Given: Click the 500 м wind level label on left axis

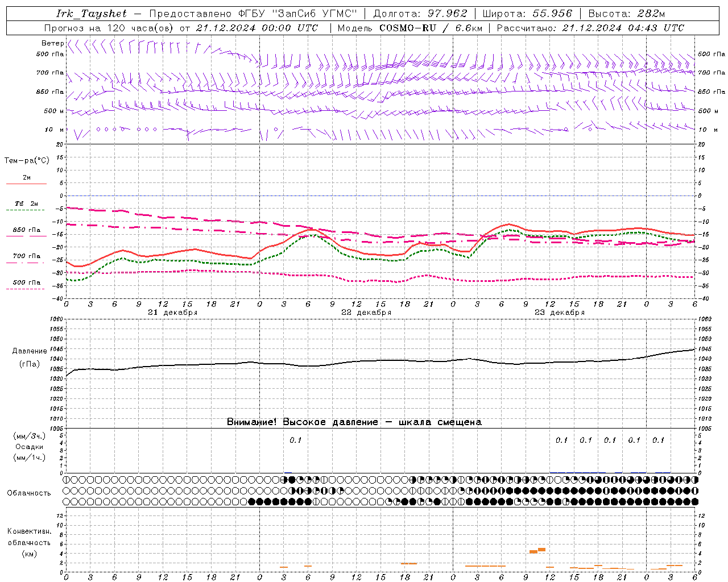Looking at the screenshot, I should point(54,111).
